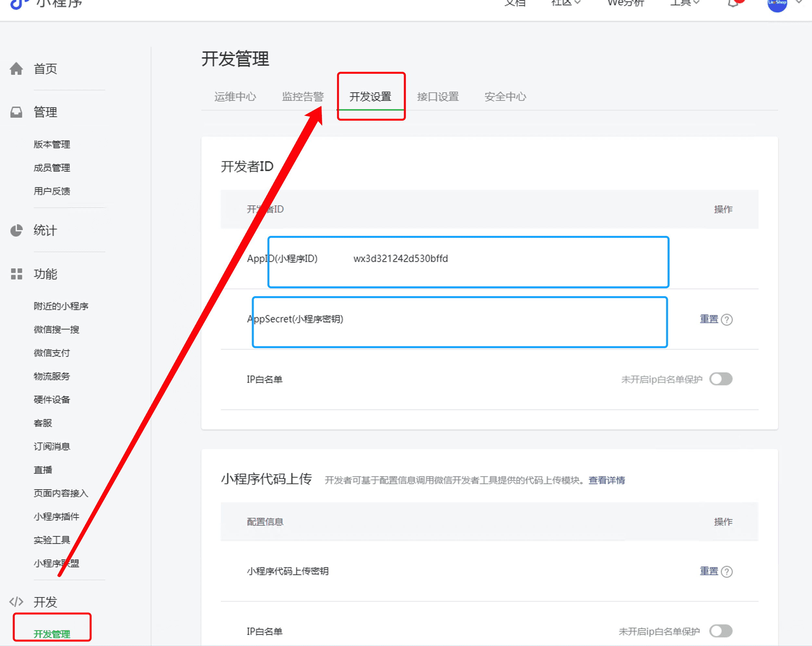This screenshot has width=812, height=646.
Task: Click the mini program logo icon
Action: point(19,4)
